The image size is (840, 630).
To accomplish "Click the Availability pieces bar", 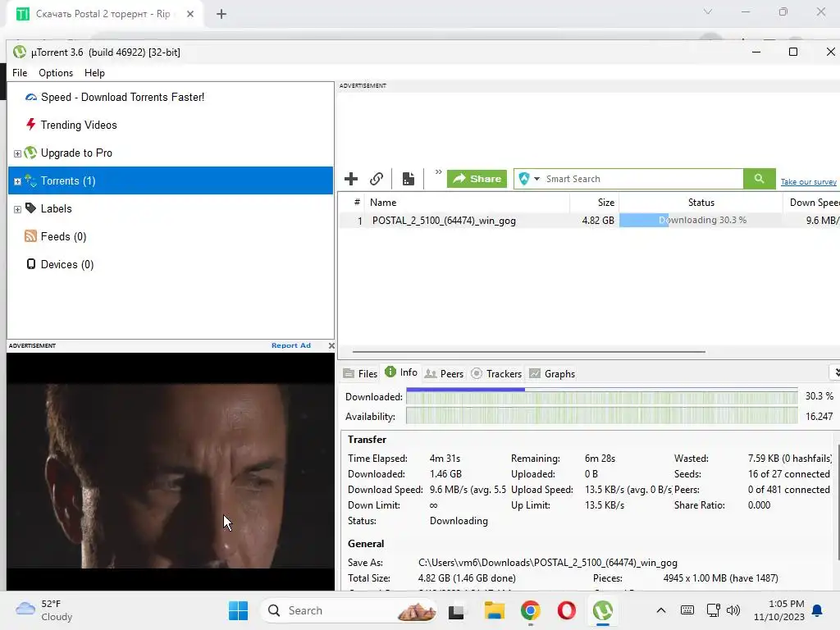I will pyautogui.click(x=601, y=416).
